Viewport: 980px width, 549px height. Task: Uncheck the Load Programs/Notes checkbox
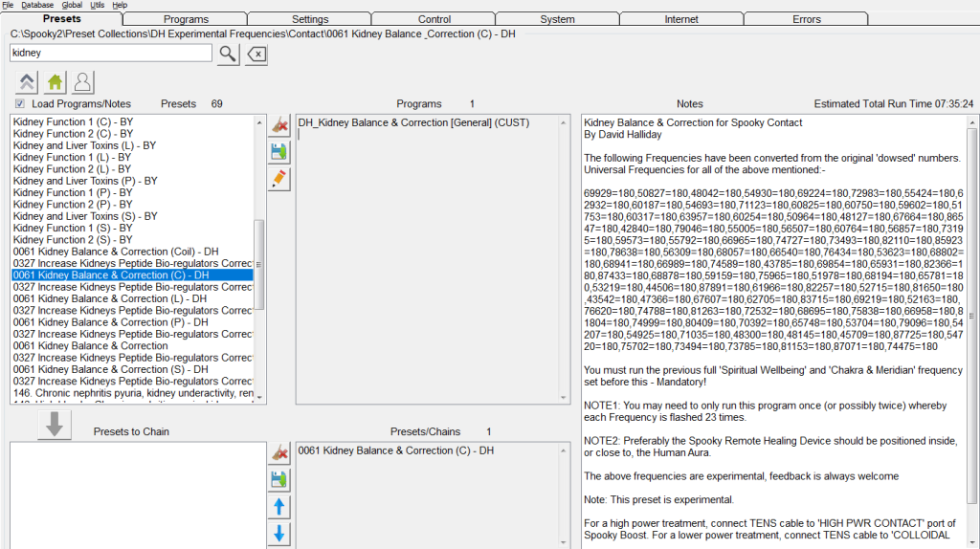(20, 103)
